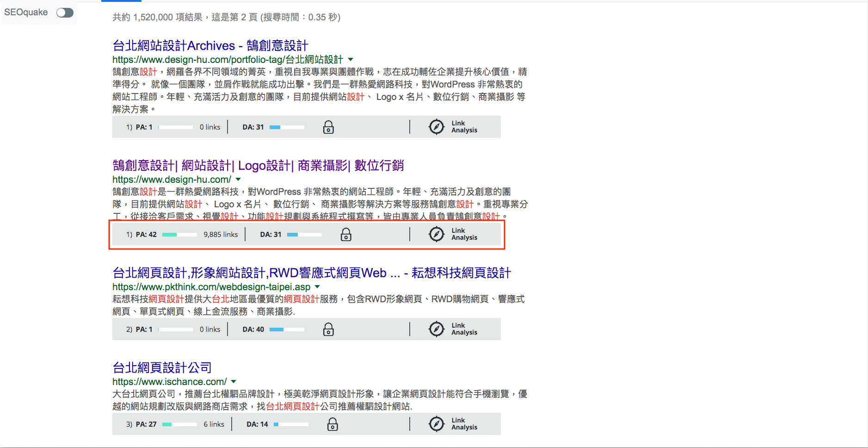This screenshot has height=448, width=868.
Task: Expand dropdown arrow next to design-hu.com/portfolio-tag URL
Action: click(351, 59)
